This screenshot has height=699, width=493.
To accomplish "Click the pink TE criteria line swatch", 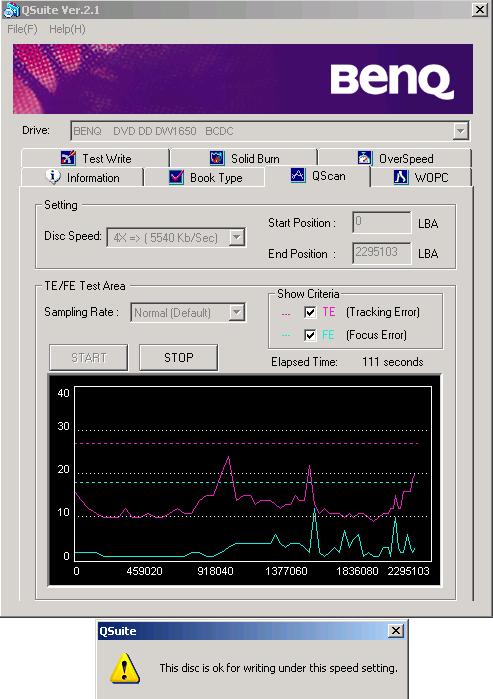I will [x=286, y=314].
